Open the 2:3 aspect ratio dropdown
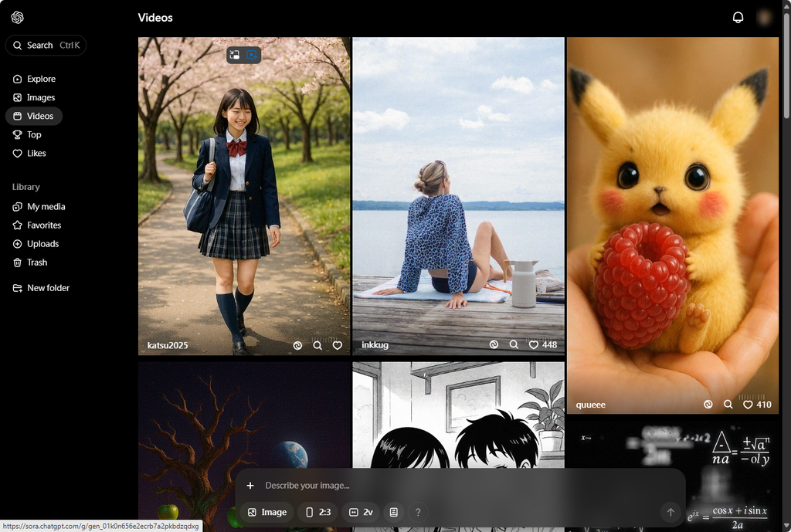The height and width of the screenshot is (532, 791). (318, 513)
